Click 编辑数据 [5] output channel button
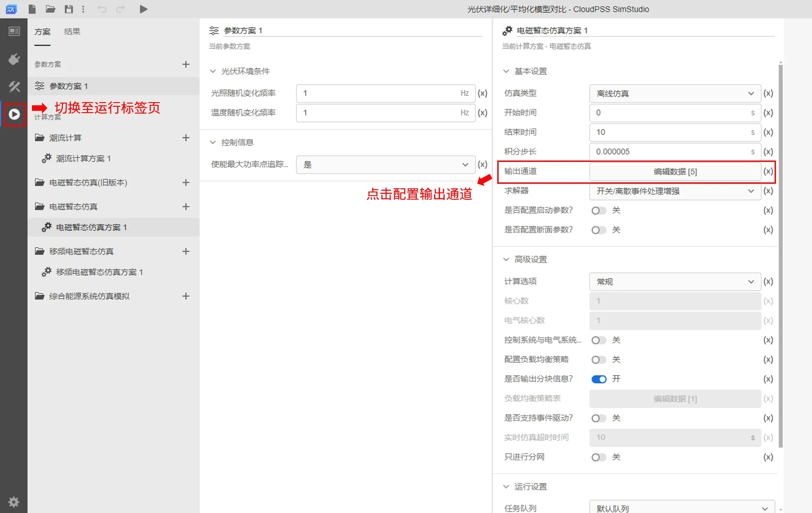 [675, 171]
